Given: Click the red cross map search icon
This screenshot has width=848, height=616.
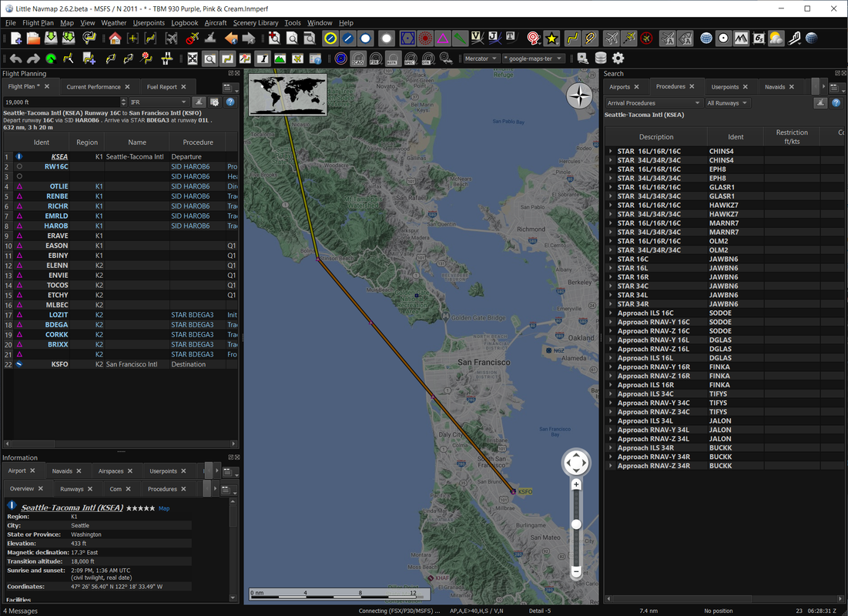Looking at the screenshot, I should tap(274, 38).
